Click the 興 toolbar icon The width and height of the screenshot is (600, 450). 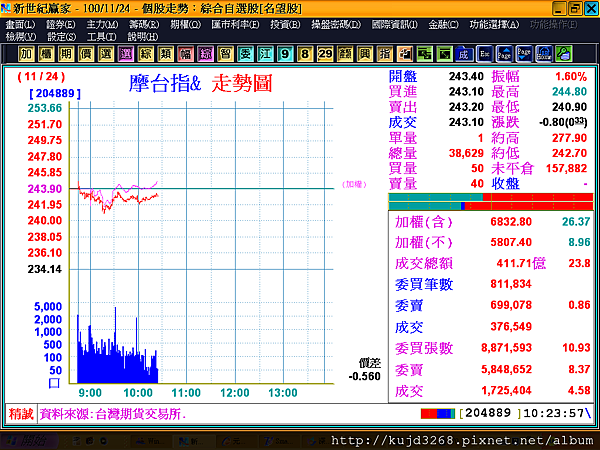click(x=364, y=54)
